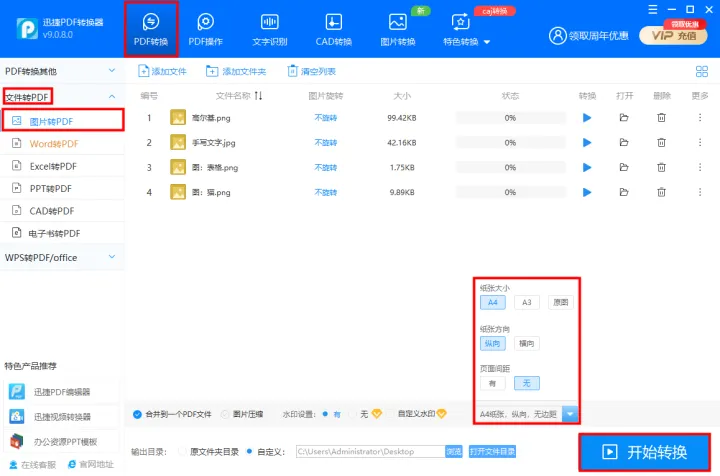
Task: Open the 图片转换 tab
Action: (x=398, y=29)
